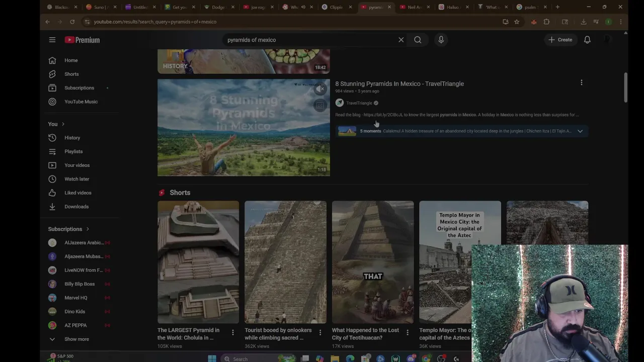Open the HISTORY video thumbnail
This screenshot has height=362, width=644.
pyautogui.click(x=244, y=61)
